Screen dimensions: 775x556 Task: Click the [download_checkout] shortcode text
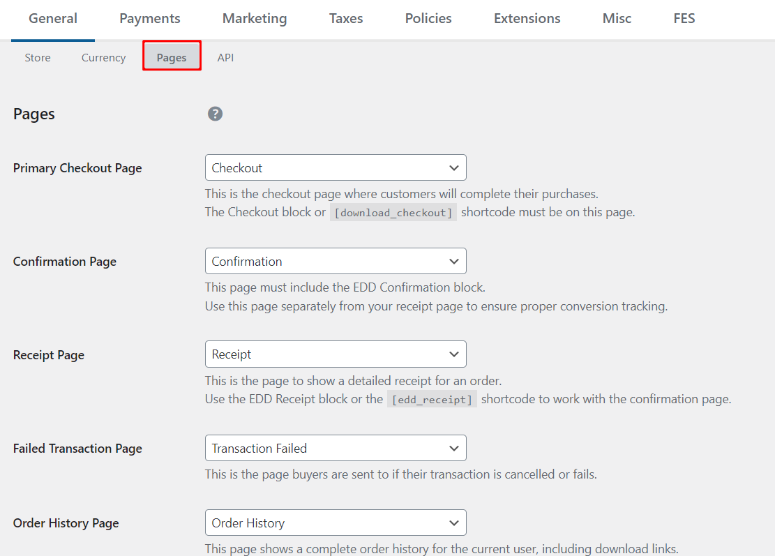pos(393,212)
